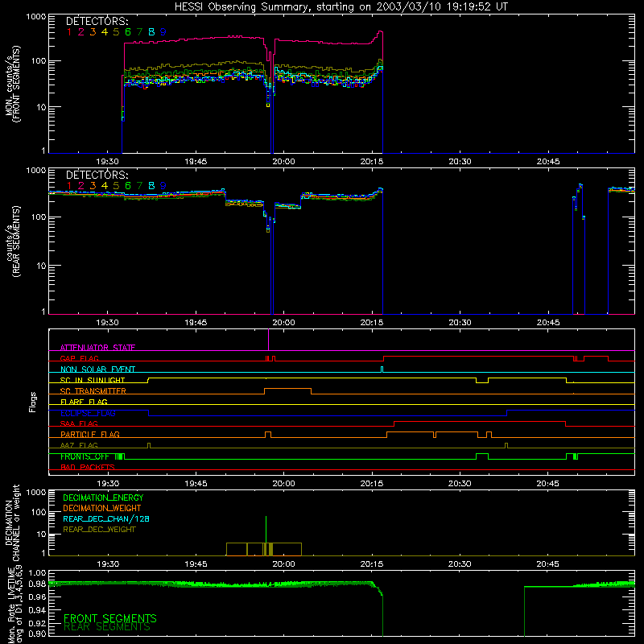Click the vertical Flags axis label

[x=33, y=402]
